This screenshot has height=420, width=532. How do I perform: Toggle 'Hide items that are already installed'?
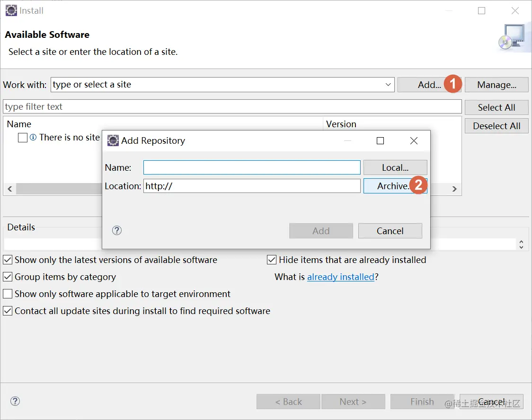tap(272, 260)
